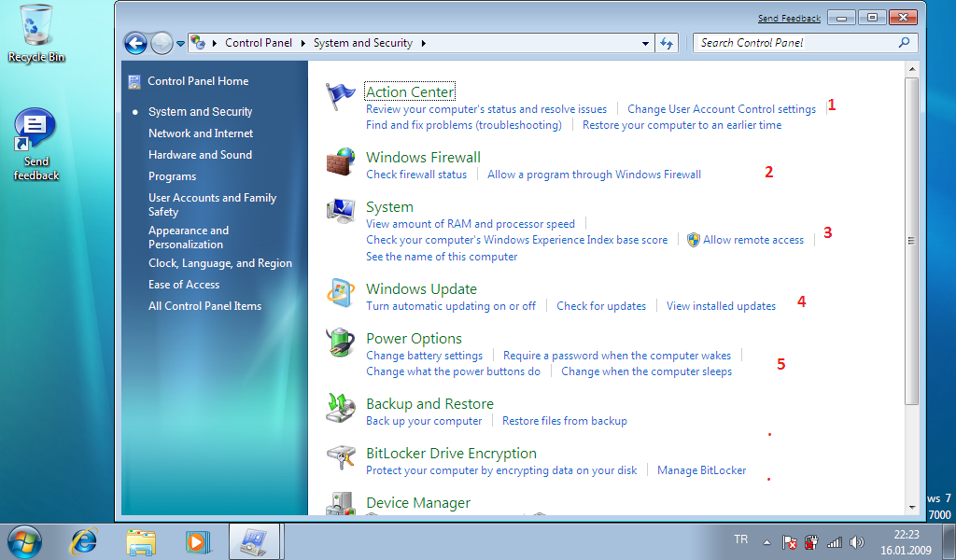Click the search magnifier icon

click(904, 43)
